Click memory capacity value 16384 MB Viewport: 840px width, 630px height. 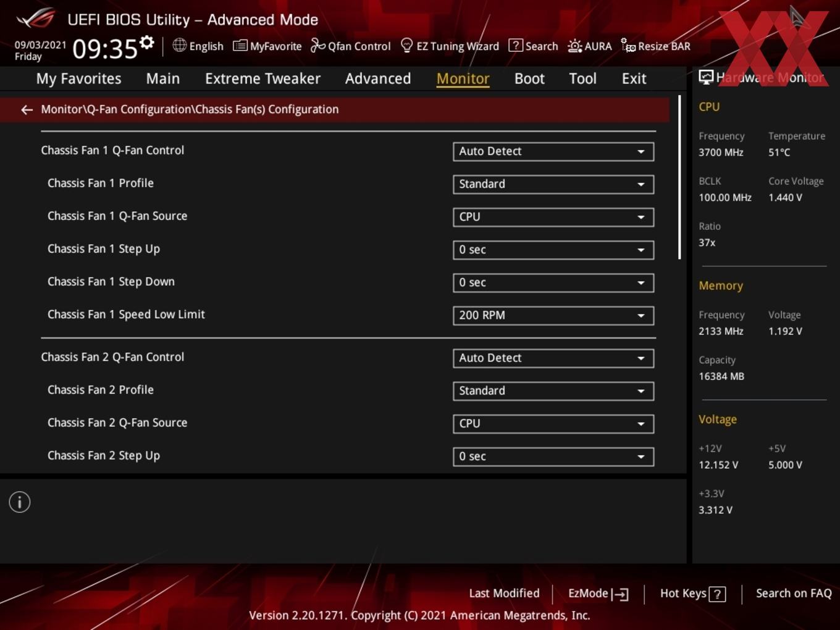(x=721, y=376)
